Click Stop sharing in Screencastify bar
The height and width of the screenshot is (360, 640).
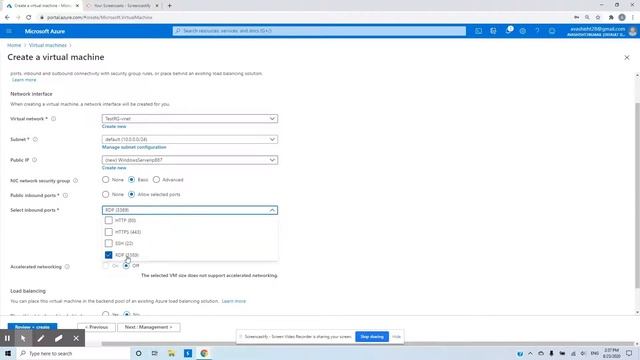[372, 337]
